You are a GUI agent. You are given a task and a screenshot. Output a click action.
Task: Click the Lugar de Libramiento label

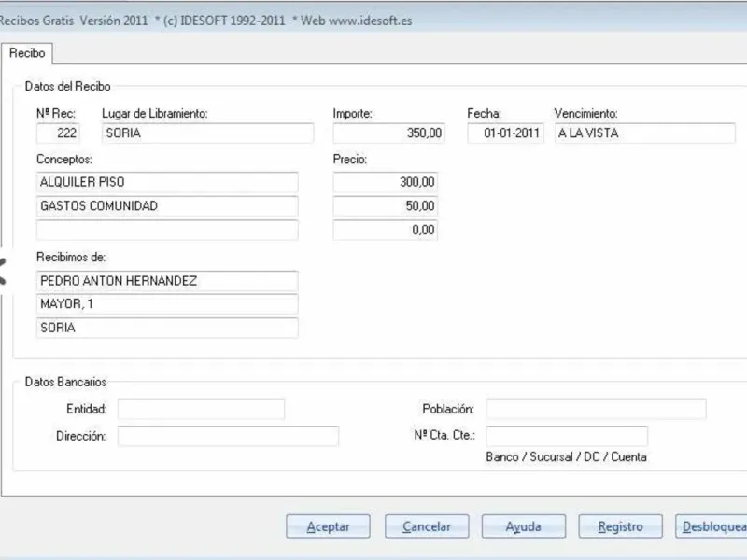pyautogui.click(x=155, y=113)
